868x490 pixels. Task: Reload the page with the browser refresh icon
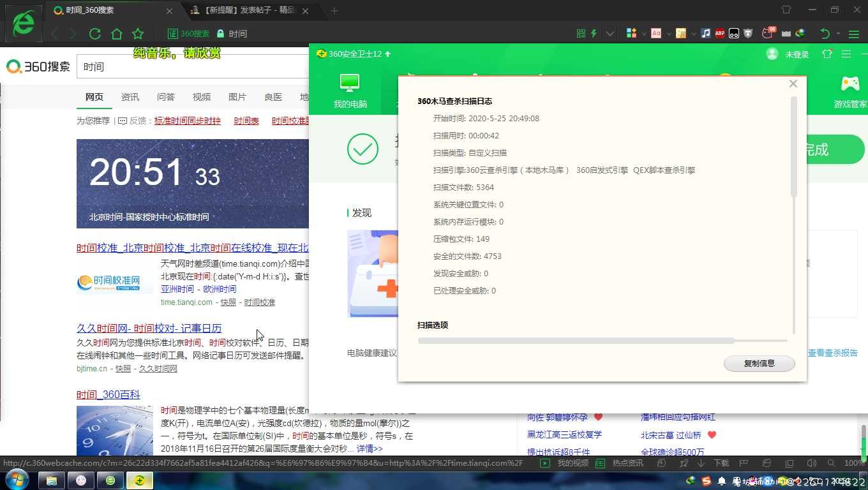pyautogui.click(x=95, y=34)
